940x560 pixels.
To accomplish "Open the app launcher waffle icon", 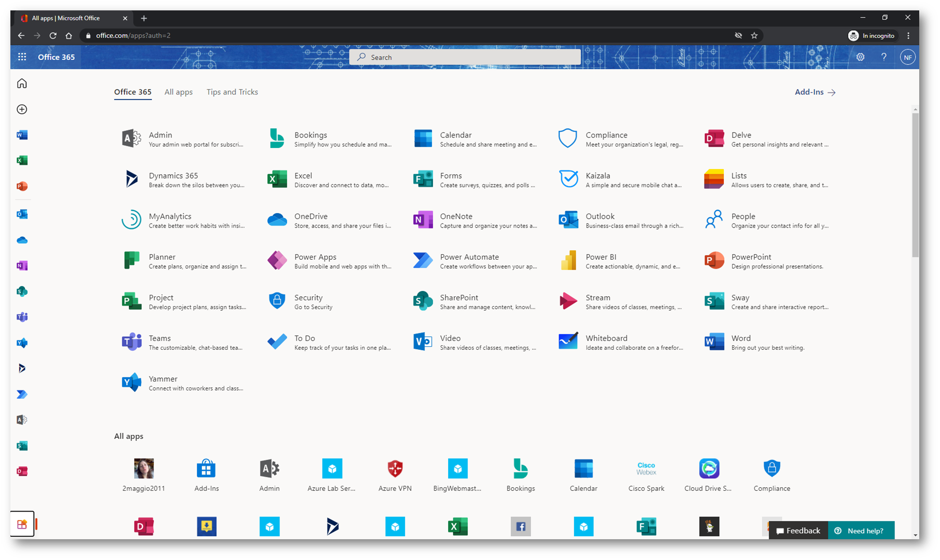I will (x=22, y=57).
